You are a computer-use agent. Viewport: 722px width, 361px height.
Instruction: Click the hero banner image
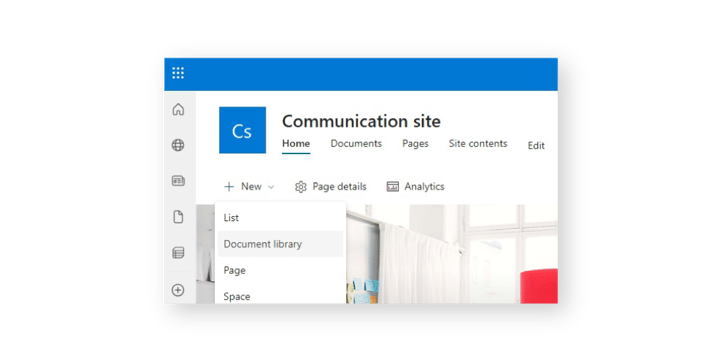click(x=451, y=254)
